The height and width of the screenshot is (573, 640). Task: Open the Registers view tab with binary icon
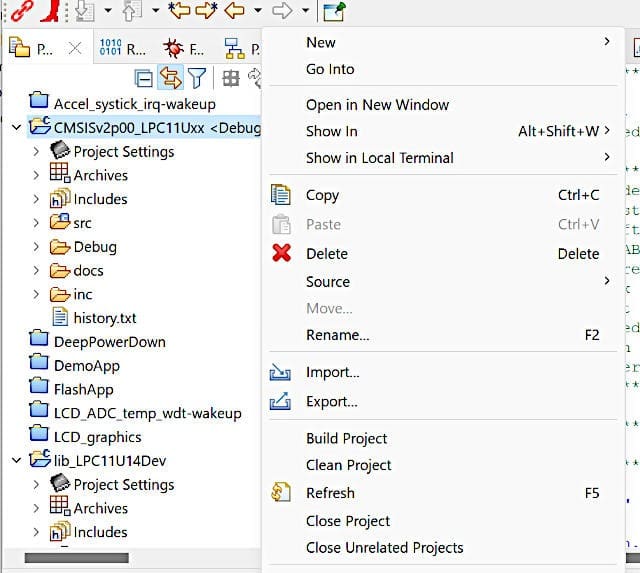tap(122, 47)
